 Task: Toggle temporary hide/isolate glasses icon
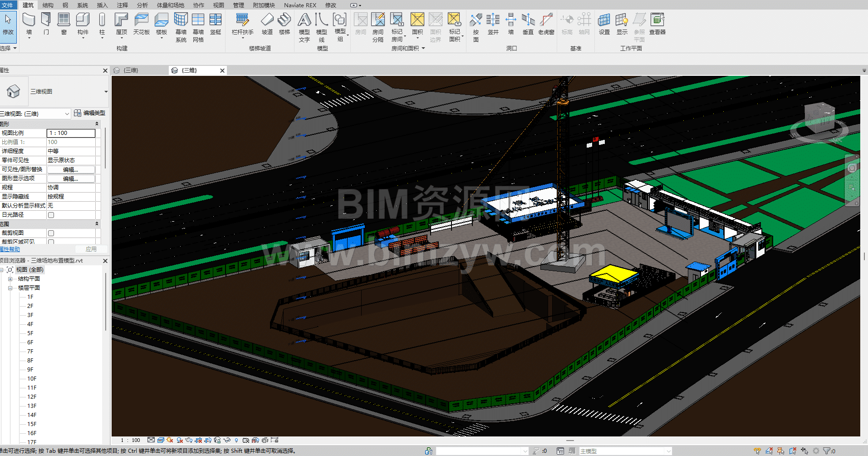coord(227,440)
